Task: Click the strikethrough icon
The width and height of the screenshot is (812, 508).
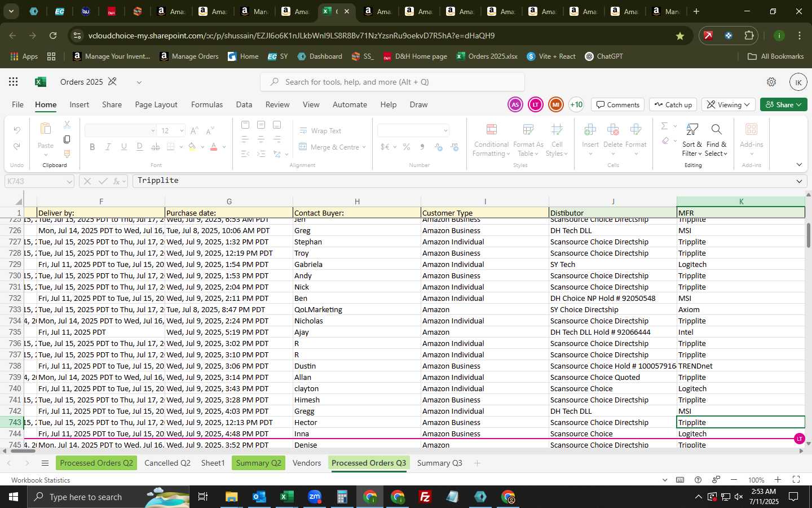Action: pyautogui.click(x=156, y=147)
